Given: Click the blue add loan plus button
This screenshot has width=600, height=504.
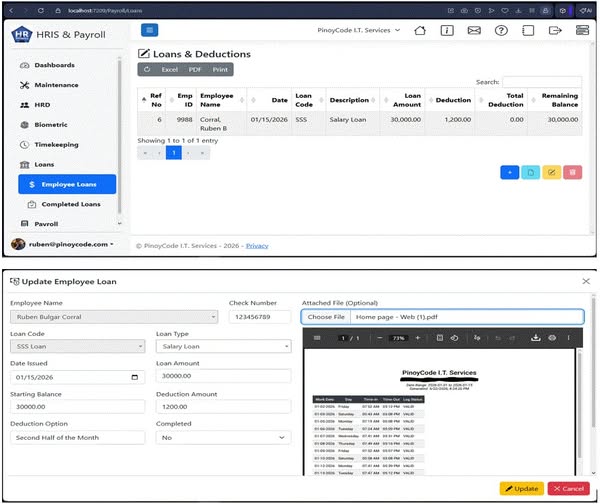Looking at the screenshot, I should (x=509, y=173).
